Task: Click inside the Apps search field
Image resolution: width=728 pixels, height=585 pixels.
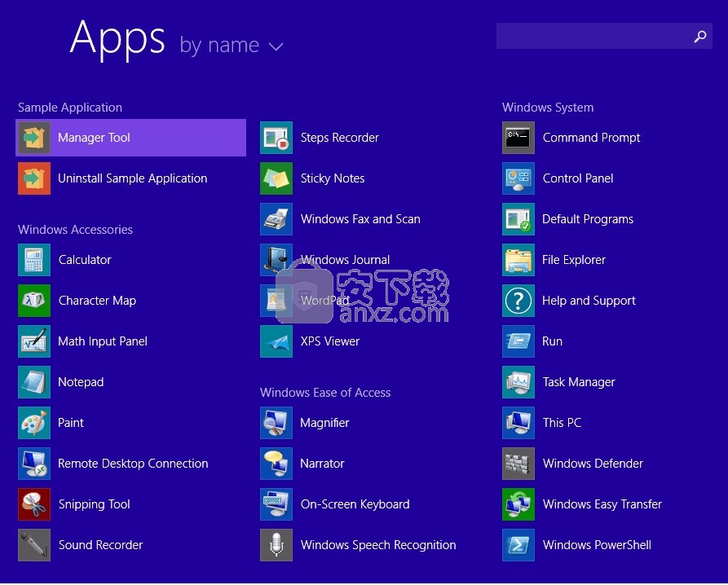Action: pos(604,36)
